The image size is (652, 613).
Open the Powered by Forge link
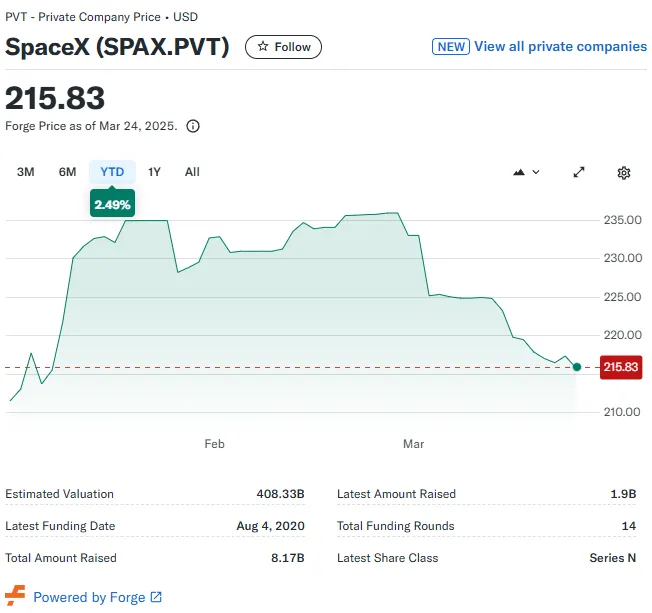tap(89, 597)
